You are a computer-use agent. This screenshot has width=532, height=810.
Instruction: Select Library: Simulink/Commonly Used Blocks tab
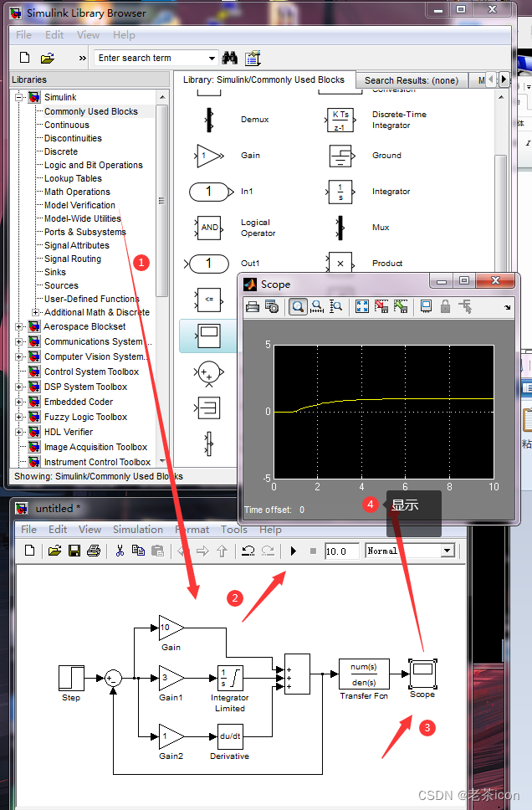click(264, 79)
